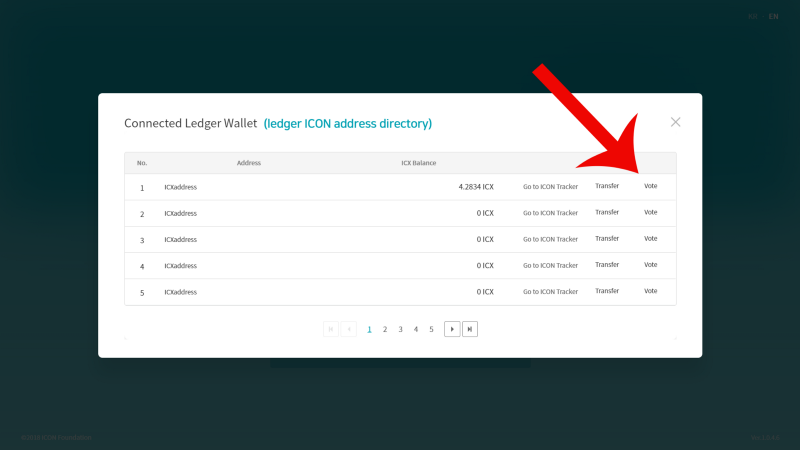The height and width of the screenshot is (450, 800).
Task: Select page 5 in pagination
Action: [x=431, y=330]
